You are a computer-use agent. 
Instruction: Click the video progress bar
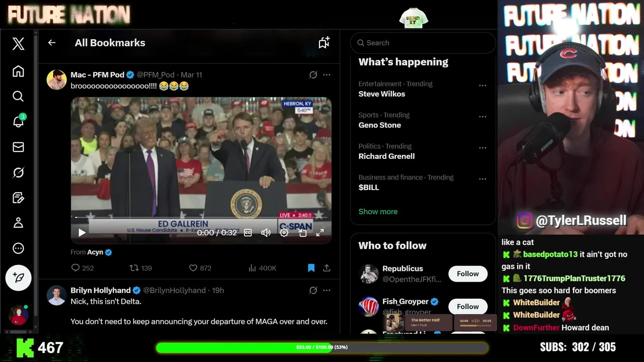coord(201,217)
